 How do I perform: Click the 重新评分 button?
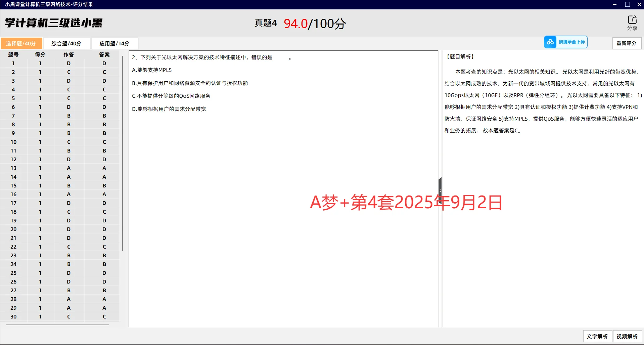tap(627, 43)
